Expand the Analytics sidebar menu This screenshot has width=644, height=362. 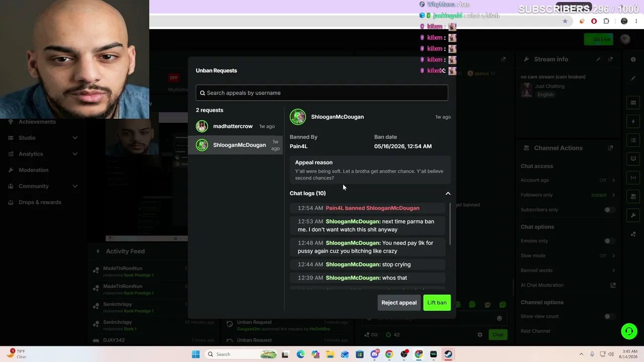[75, 154]
